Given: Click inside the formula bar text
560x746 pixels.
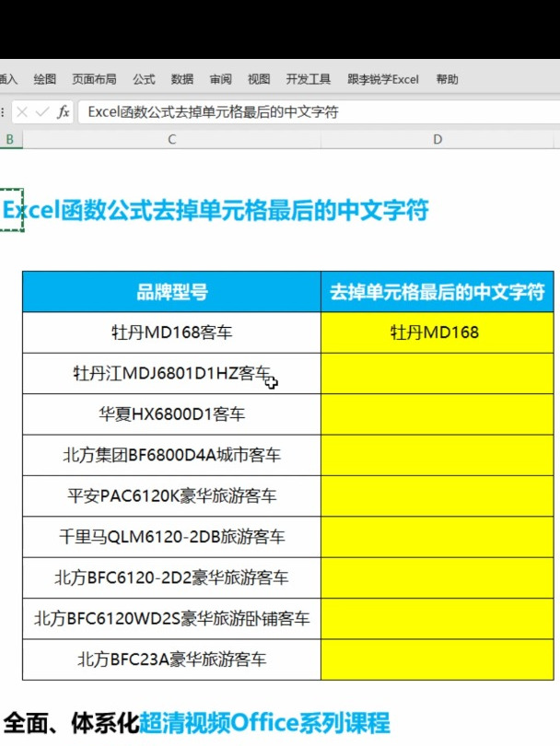Looking at the screenshot, I should click(213, 112).
